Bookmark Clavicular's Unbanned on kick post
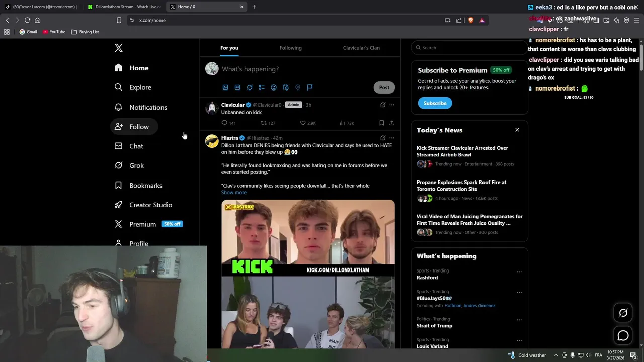Viewport: 644px width, 362px height. 381,123
